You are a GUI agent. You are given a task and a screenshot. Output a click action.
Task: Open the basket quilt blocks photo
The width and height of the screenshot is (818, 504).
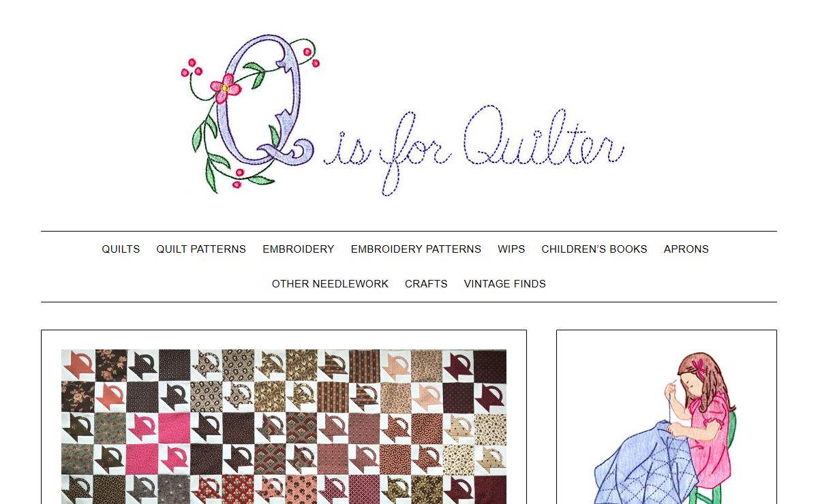(x=284, y=427)
